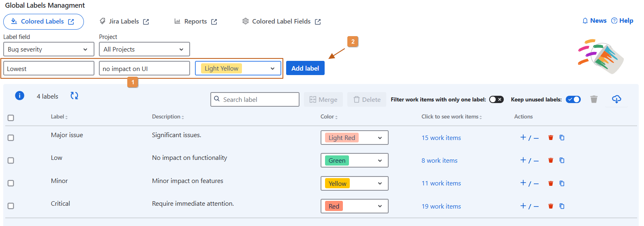Delete the Critical label row
644x226 pixels.
(x=550, y=206)
